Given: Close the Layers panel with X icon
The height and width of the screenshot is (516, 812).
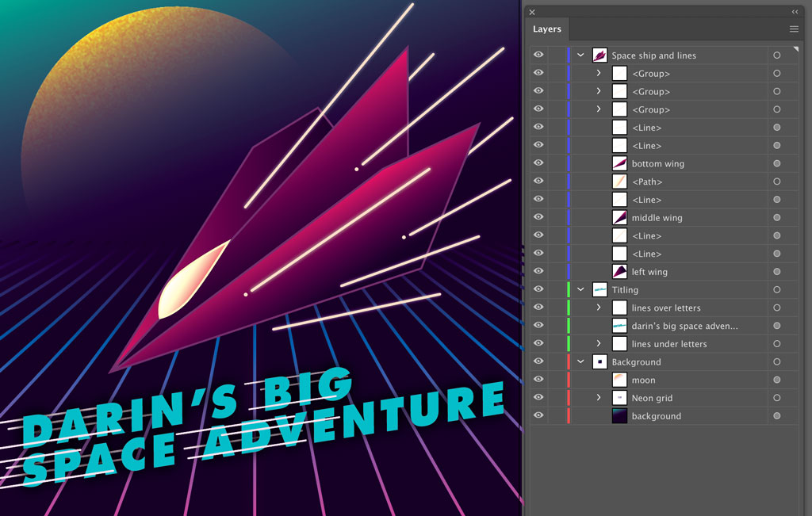Looking at the screenshot, I should click(x=532, y=12).
